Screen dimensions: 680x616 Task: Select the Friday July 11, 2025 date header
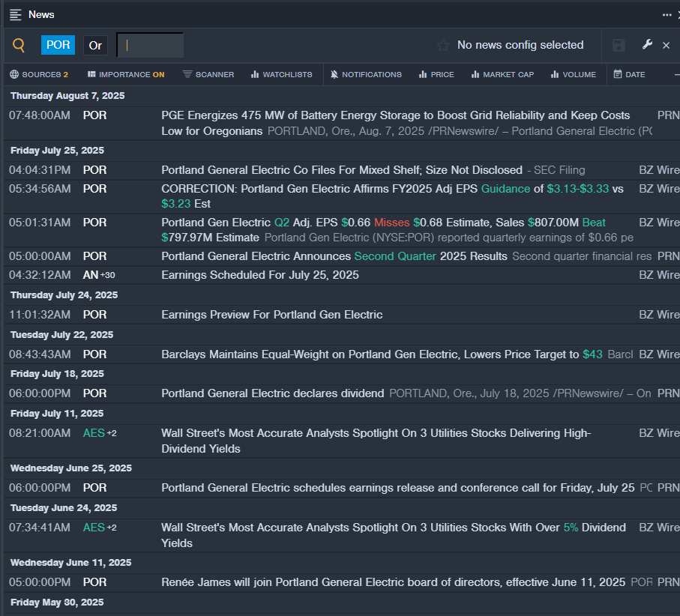[57, 414]
